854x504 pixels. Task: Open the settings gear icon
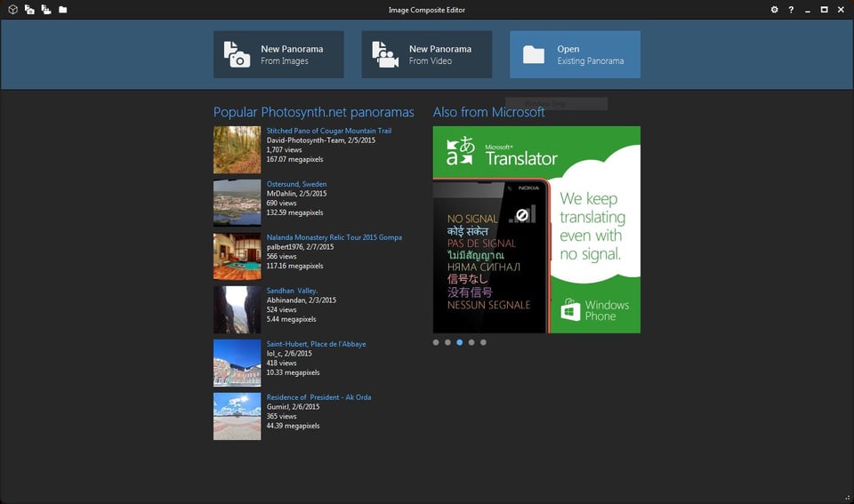(x=774, y=10)
